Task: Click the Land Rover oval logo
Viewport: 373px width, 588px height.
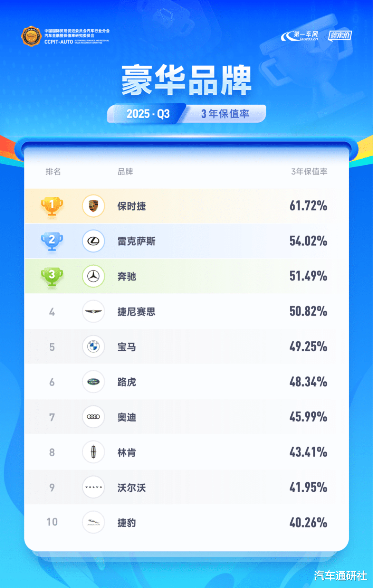Action: 93,382
